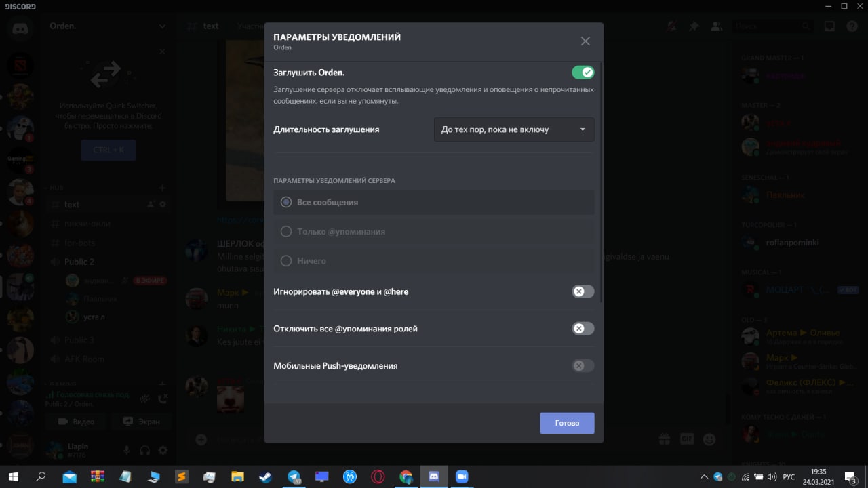
Task: Open the 'text' channel
Action: pos(107,204)
